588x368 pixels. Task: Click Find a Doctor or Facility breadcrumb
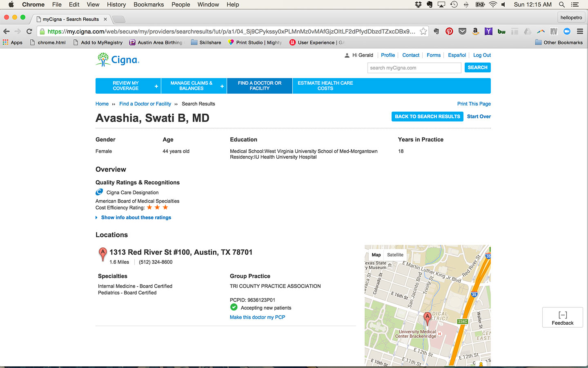[x=145, y=104]
